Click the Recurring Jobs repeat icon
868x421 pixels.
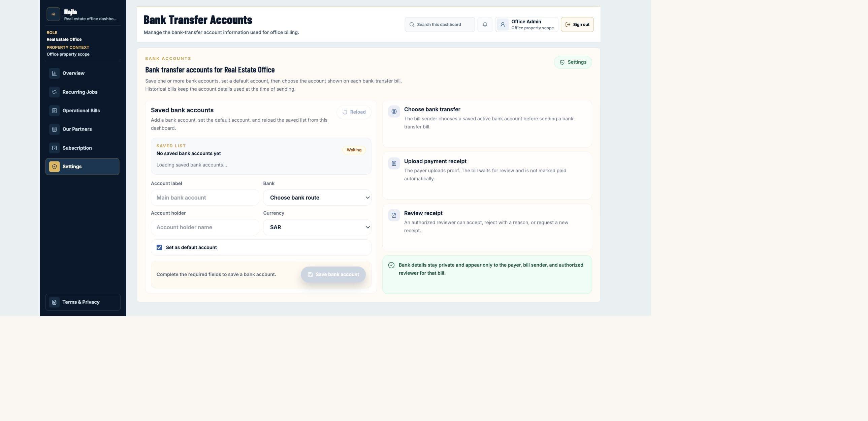coord(54,92)
